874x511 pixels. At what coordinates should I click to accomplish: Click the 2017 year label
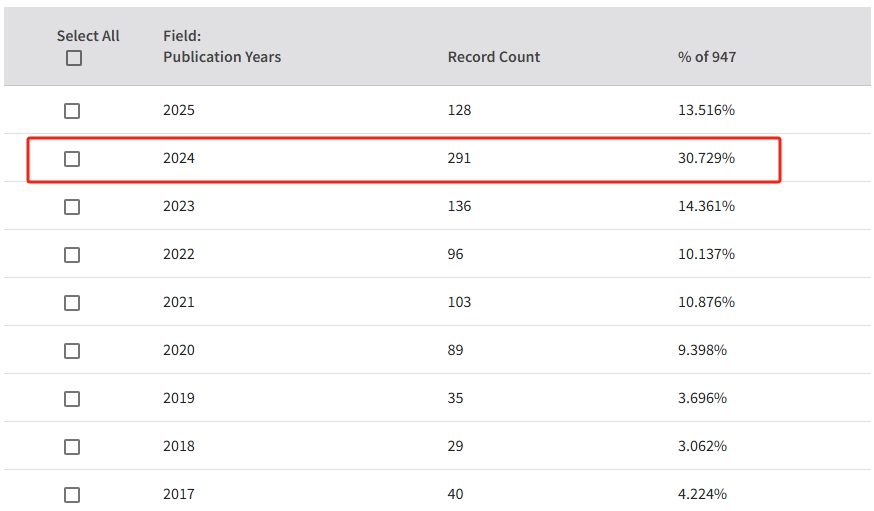[179, 494]
